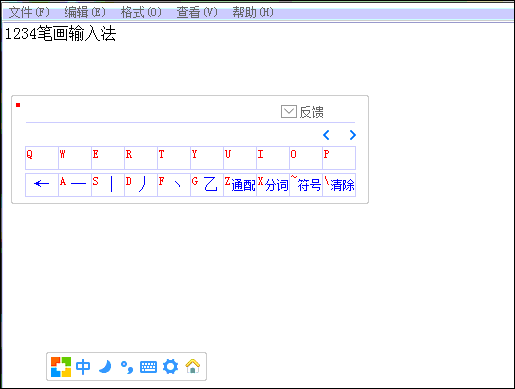Tap the Y key on stroke keyboard
Viewport: 515px width, 389px height.
pos(207,158)
